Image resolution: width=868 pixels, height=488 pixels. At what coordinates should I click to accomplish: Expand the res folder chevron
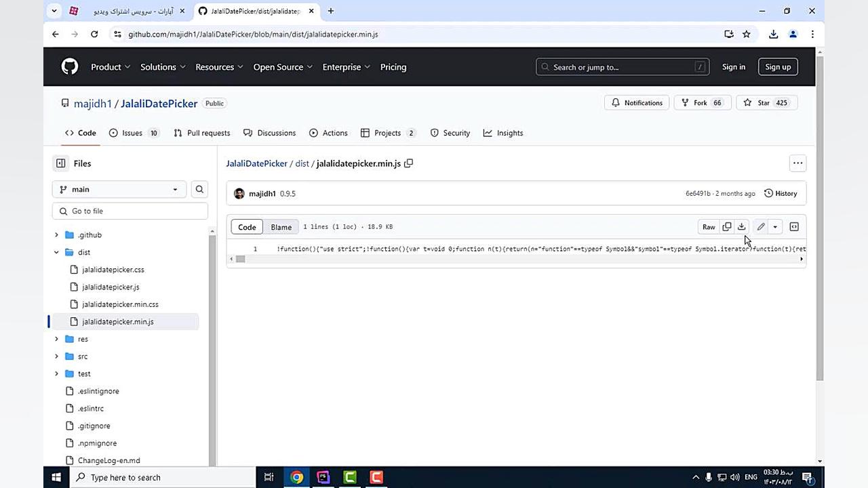click(x=56, y=339)
